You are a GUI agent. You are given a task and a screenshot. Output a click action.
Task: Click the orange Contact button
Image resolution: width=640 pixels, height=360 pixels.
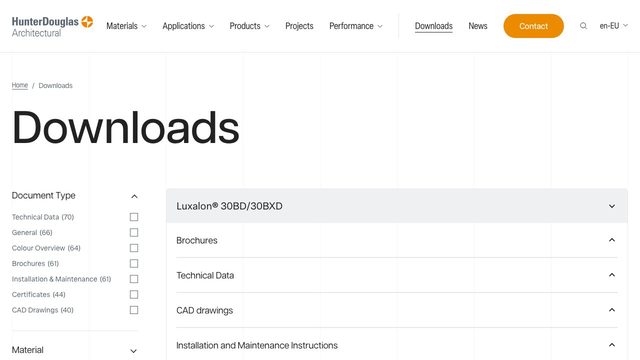(533, 26)
